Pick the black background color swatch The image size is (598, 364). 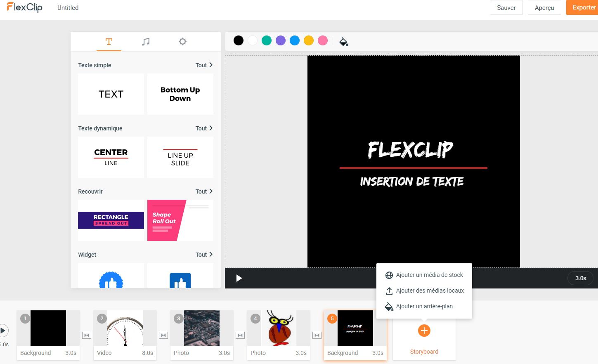239,40
